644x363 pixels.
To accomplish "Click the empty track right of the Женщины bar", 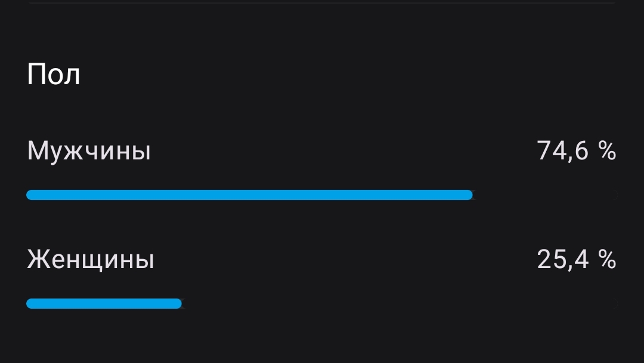I will [x=398, y=303].
